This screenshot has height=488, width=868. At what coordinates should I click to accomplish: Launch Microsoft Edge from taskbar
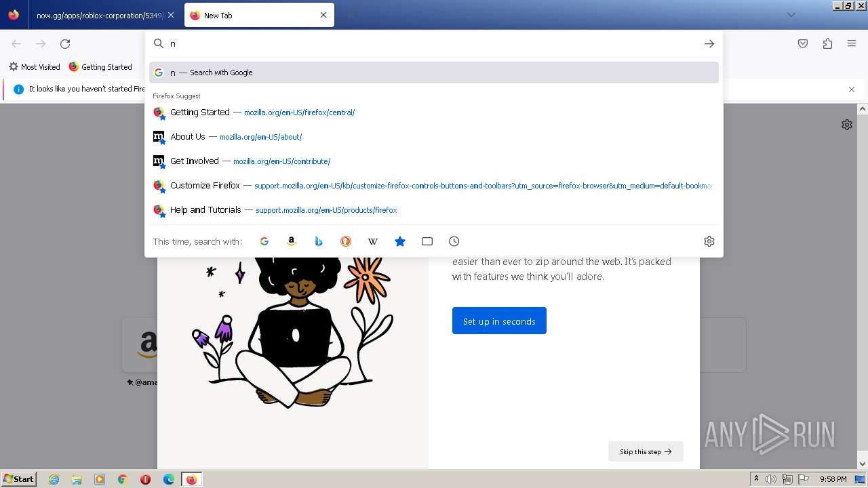pyautogui.click(x=168, y=479)
